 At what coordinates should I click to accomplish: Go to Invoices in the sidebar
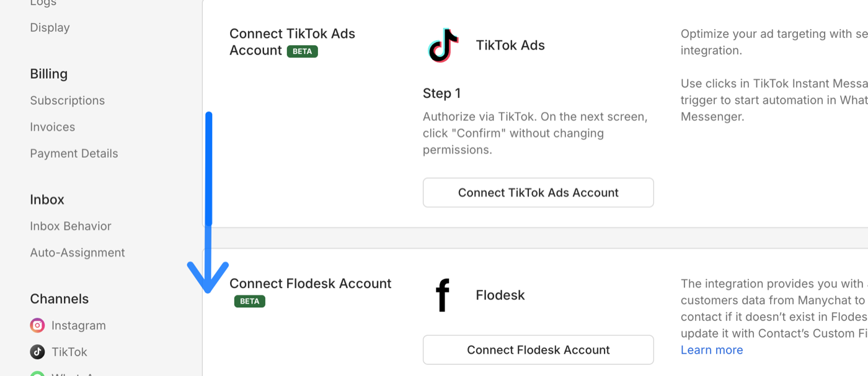coord(53,127)
